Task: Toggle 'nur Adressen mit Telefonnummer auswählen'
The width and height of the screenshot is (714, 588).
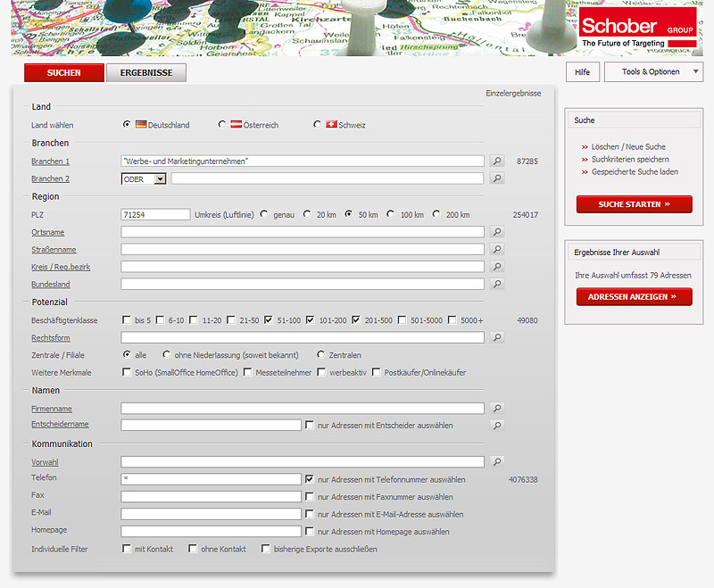Action: pyautogui.click(x=310, y=479)
